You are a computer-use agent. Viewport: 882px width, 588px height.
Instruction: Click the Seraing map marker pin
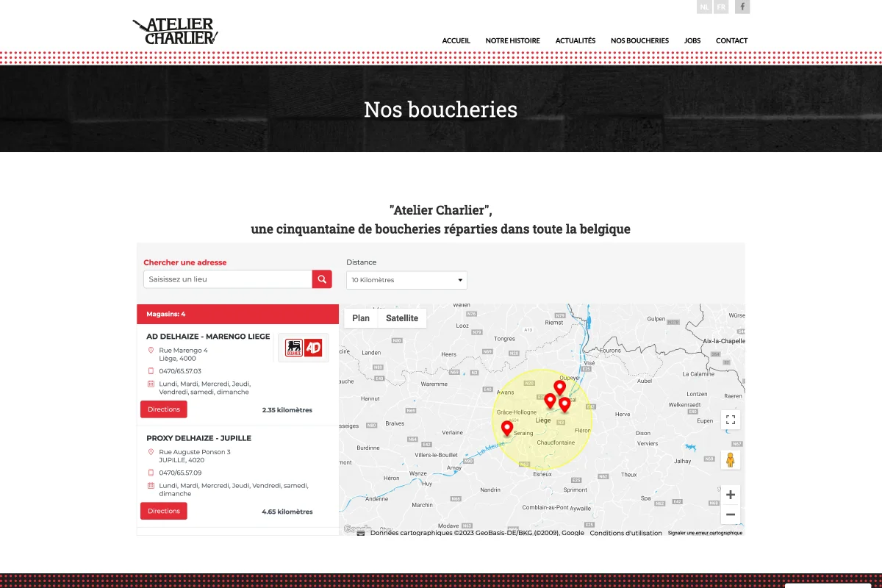[x=506, y=429]
